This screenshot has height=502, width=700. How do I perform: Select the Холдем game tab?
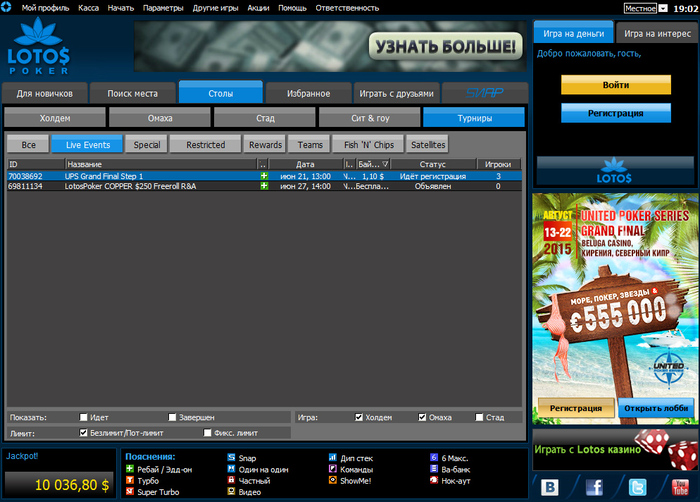(55, 118)
